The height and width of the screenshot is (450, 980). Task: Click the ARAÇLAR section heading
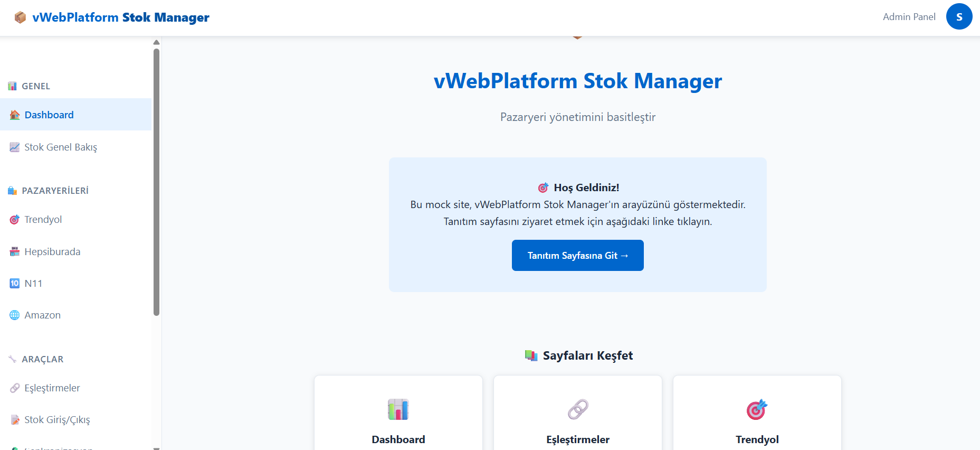(42, 359)
